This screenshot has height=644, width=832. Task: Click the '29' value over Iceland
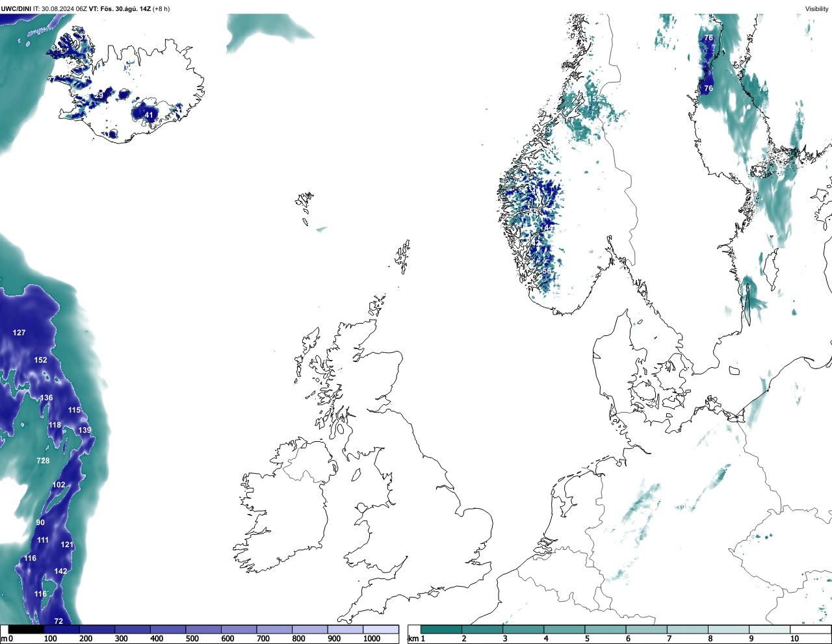[x=99, y=96]
